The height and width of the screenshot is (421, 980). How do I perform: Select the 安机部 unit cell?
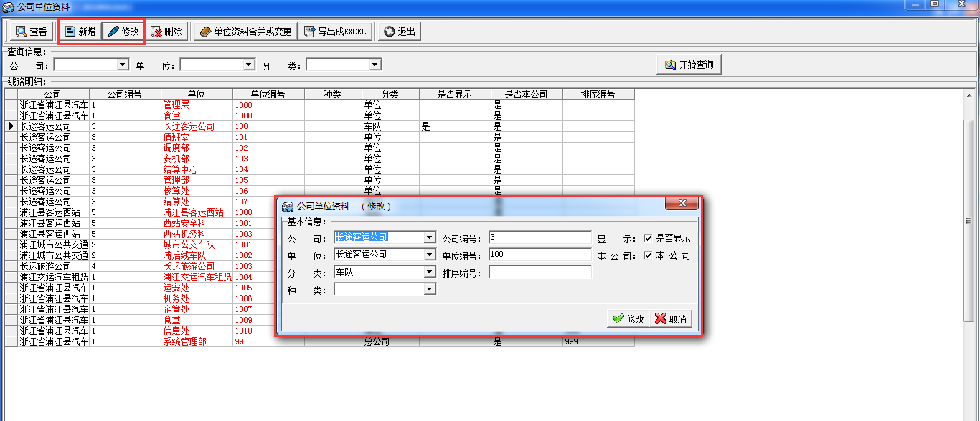[x=197, y=159]
